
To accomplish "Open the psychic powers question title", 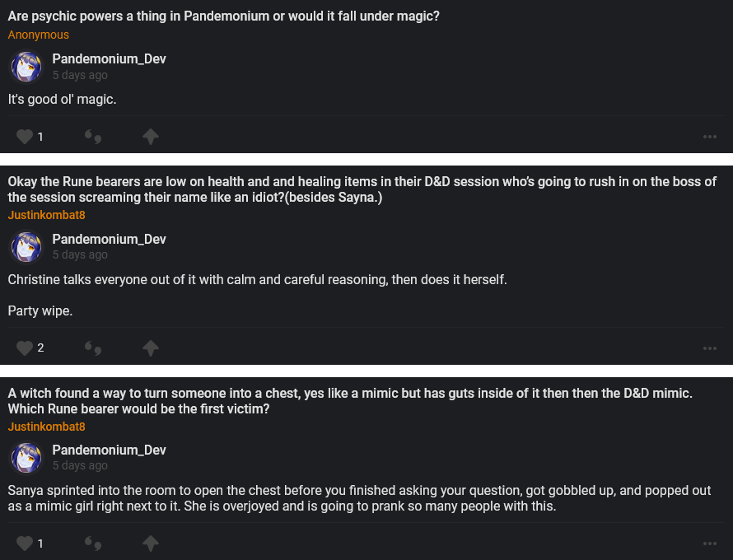I will pos(223,16).
